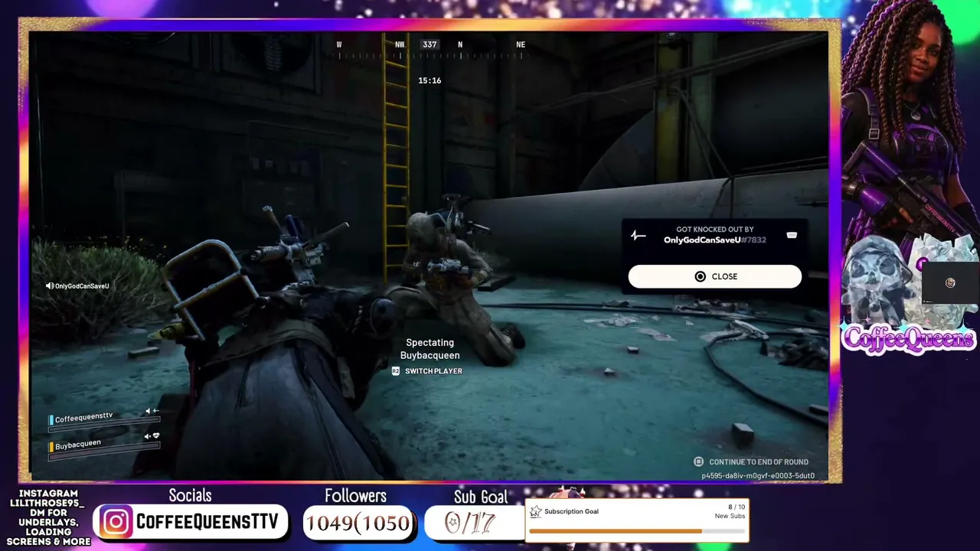Click the button icon beside SWITCH PLAYER
This screenshot has width=980, height=551.
coord(396,371)
